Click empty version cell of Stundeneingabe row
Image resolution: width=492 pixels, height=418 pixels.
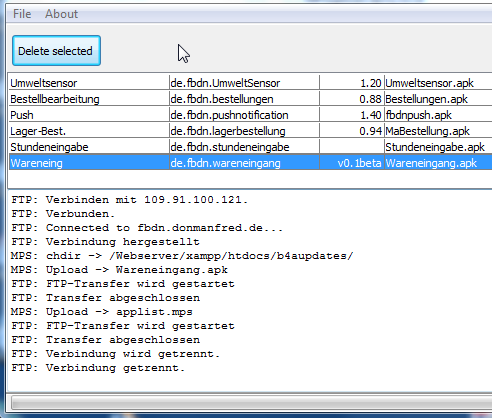(x=352, y=147)
